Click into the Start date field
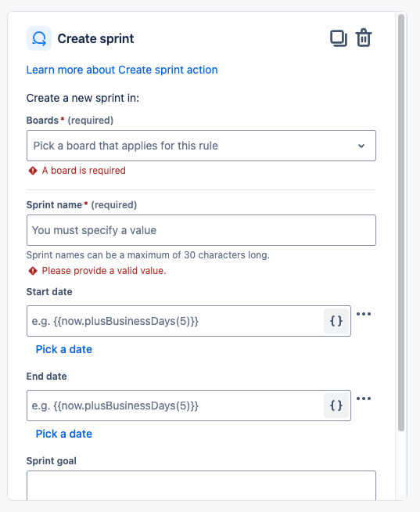 pyautogui.click(x=175, y=321)
